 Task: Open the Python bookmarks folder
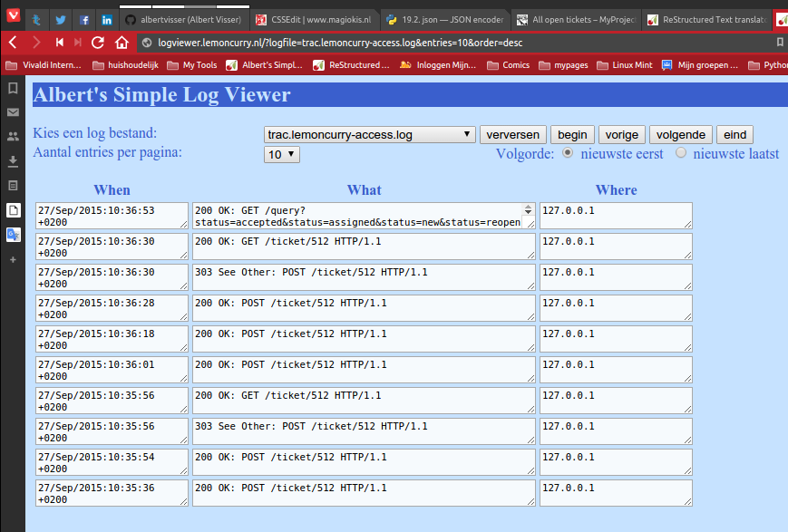point(768,65)
